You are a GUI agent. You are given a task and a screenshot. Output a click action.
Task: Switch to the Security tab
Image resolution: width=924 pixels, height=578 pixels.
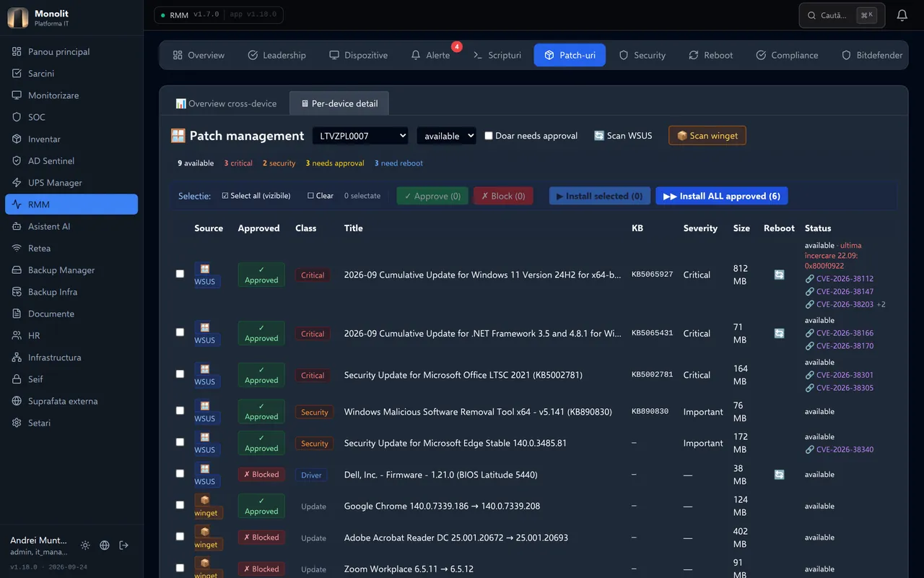[x=642, y=55]
